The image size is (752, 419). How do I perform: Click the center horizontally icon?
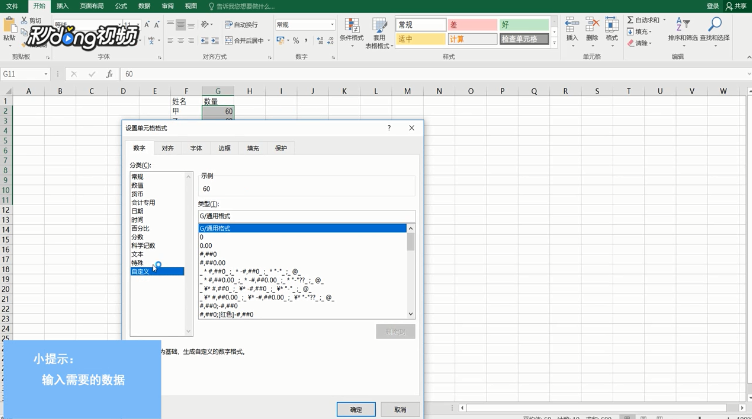[181, 41]
